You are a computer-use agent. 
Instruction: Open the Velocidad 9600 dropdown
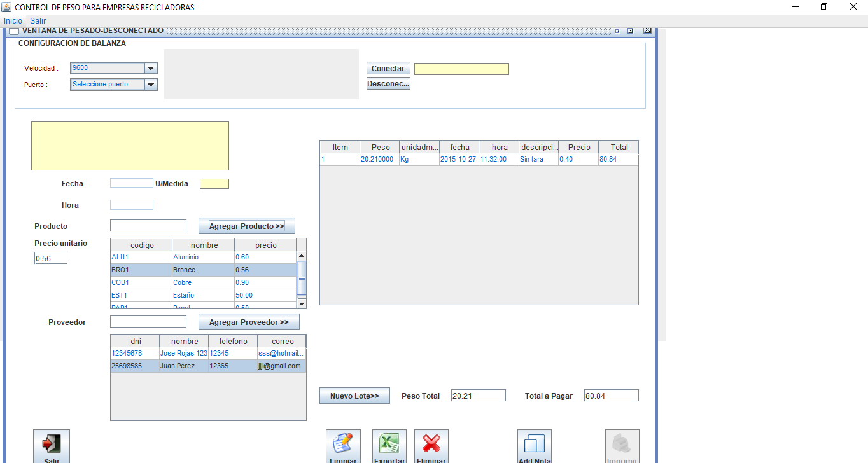click(x=150, y=69)
